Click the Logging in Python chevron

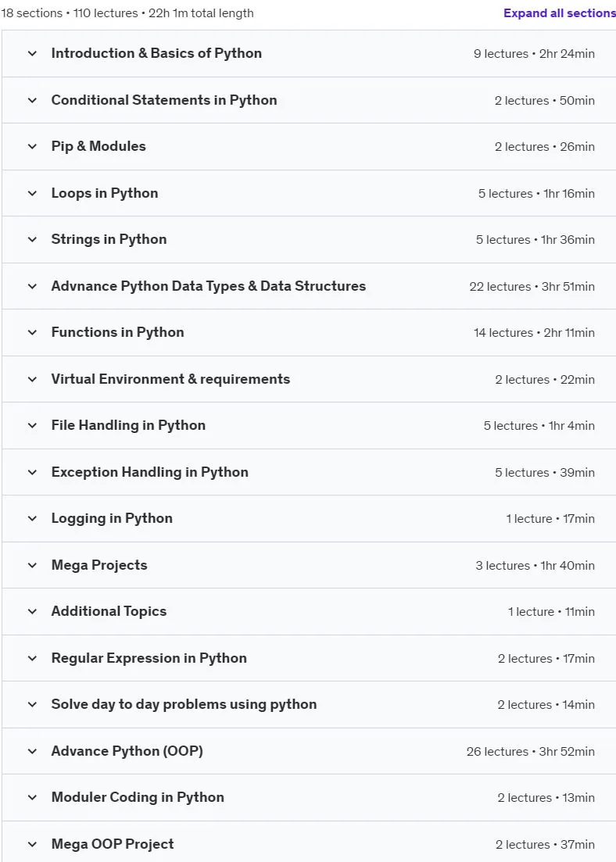point(33,518)
